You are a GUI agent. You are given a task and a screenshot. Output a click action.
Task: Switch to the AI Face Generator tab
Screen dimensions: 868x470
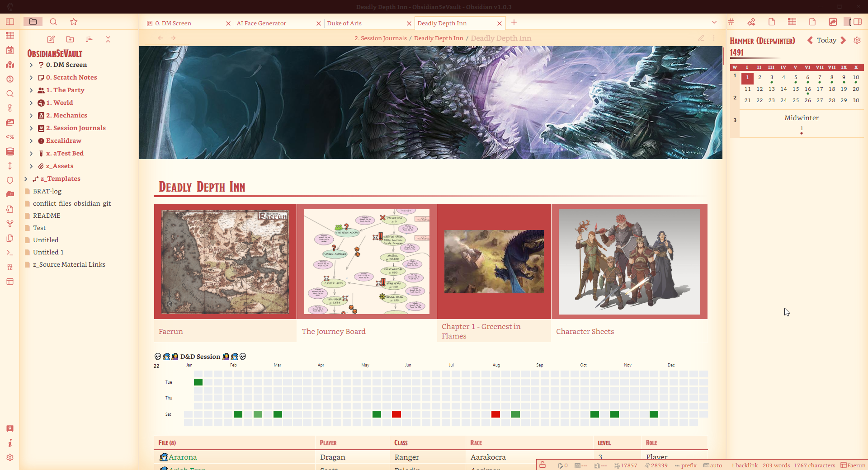coord(261,23)
